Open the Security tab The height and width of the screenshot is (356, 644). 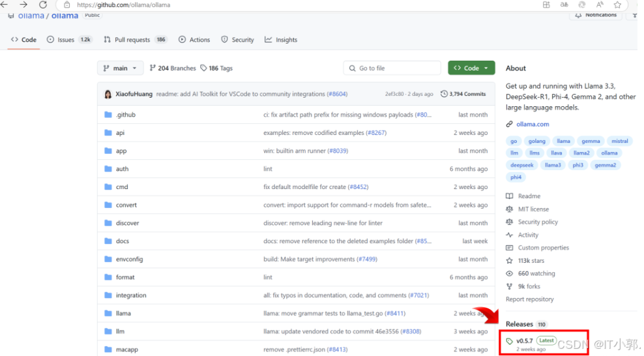(x=238, y=40)
